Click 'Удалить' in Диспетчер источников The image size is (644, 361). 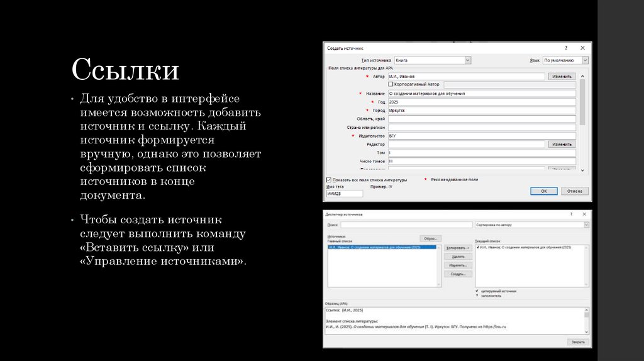458,257
